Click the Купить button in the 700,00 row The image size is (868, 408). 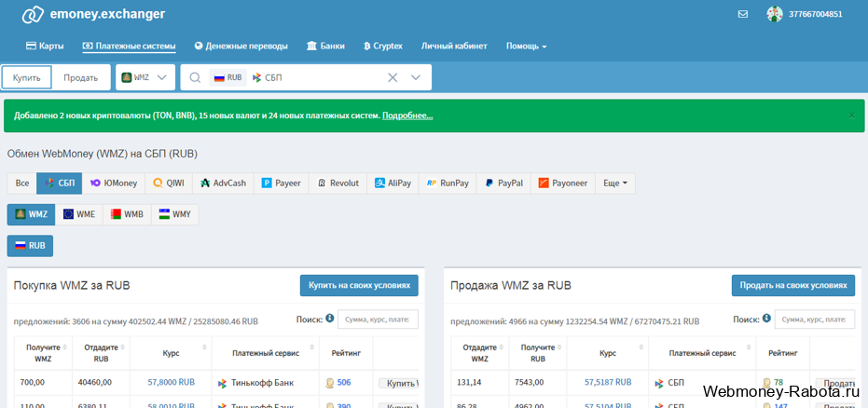[398, 383]
